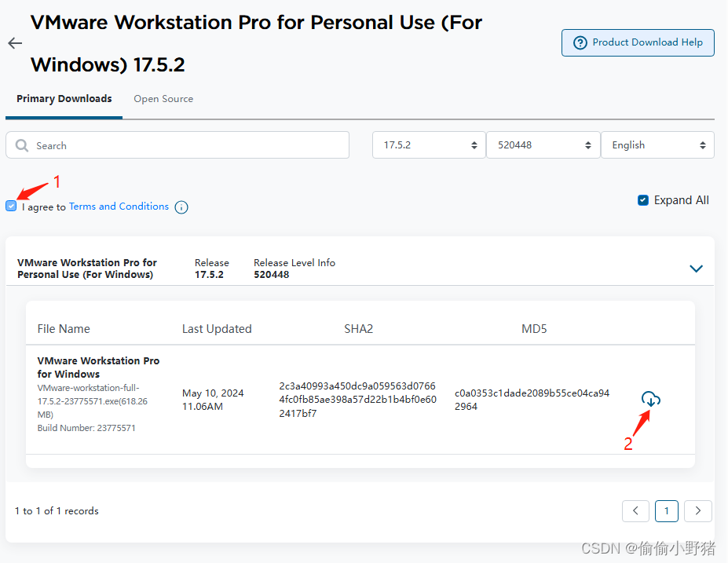Open the Terms and Conditions link
The image size is (728, 563).
(119, 207)
